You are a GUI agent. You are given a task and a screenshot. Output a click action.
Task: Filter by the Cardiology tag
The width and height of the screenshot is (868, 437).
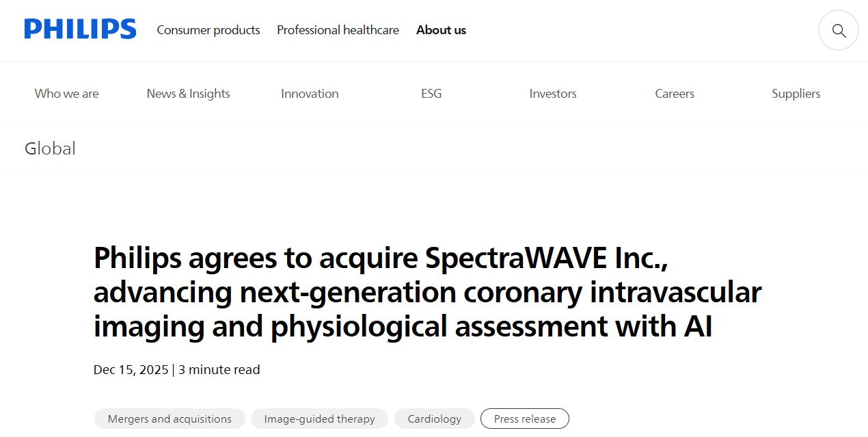point(434,419)
